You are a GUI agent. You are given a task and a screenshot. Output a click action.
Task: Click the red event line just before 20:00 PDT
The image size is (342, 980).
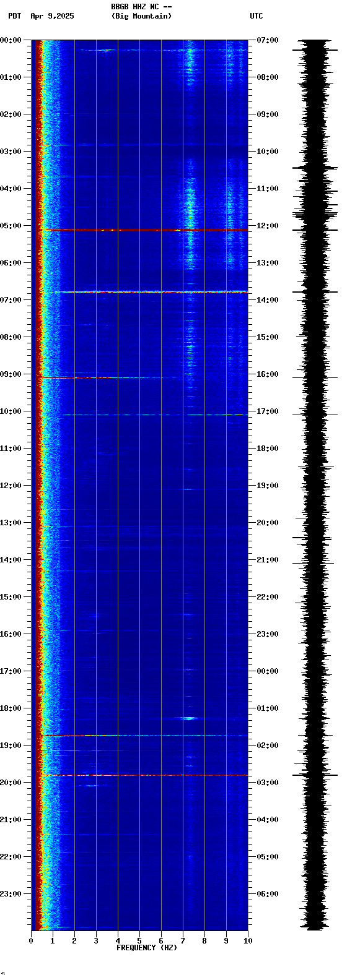click(146, 775)
